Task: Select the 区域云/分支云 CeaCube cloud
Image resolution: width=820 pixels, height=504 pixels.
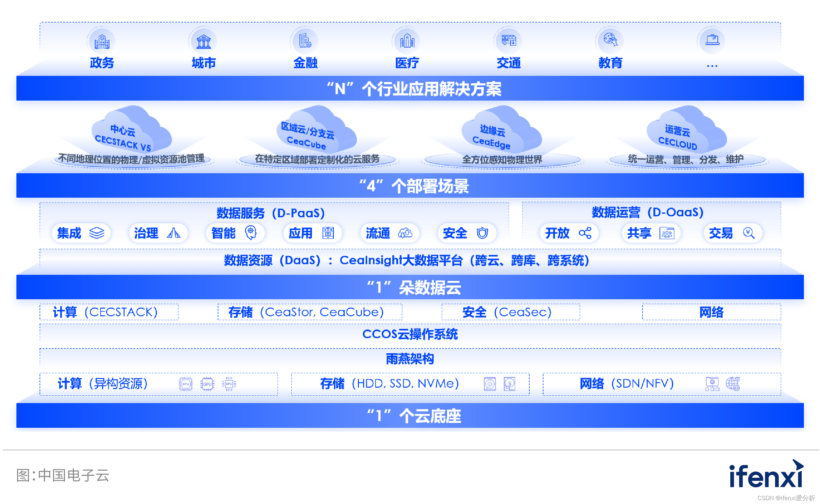Action: [316, 129]
